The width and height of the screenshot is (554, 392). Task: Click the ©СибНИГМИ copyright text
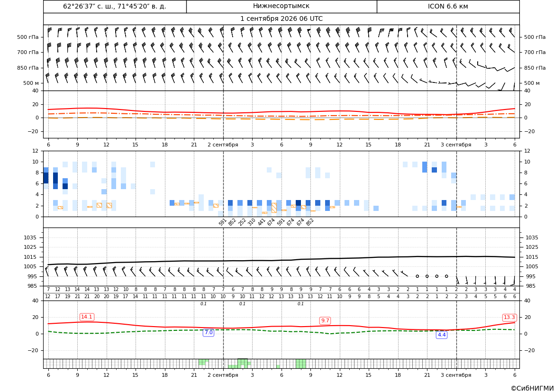pos(532,388)
